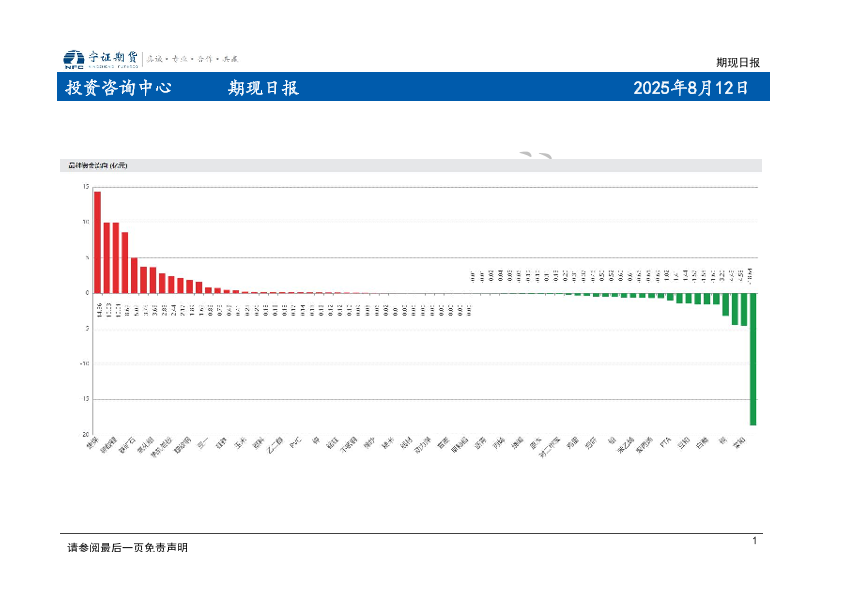Click the 0 baseline label on y-axis
Screen dimensions: 842x595
(x=87, y=293)
